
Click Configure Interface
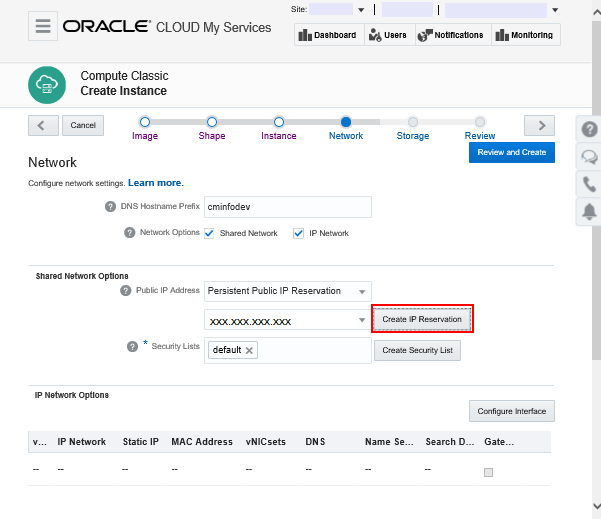tap(512, 411)
